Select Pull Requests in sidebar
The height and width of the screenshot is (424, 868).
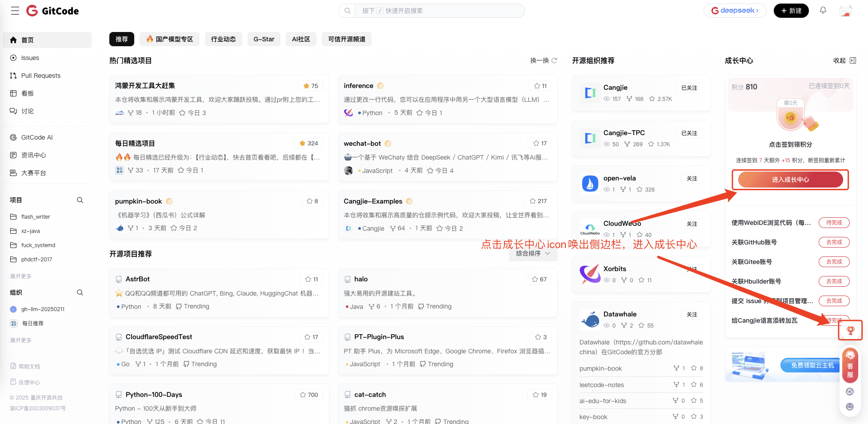point(40,76)
